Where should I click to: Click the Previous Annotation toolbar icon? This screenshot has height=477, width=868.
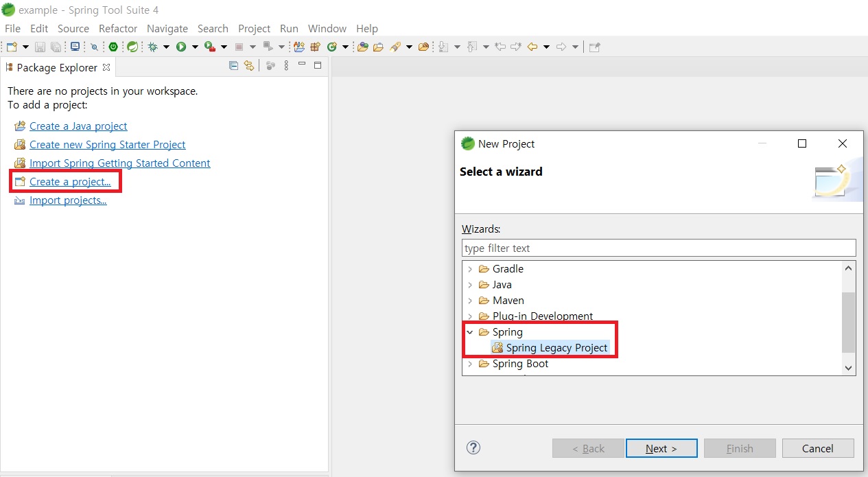[471, 47]
